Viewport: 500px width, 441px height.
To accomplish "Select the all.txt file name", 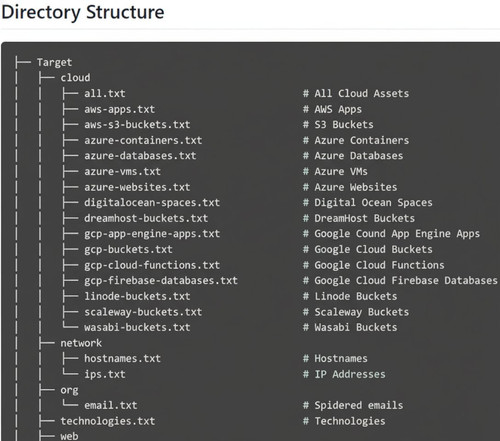I will 105,93.
